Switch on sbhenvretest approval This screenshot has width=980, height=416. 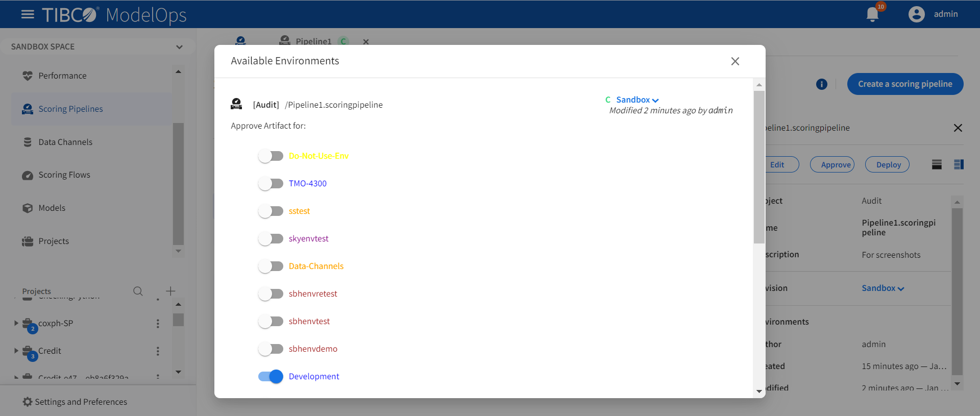pyautogui.click(x=271, y=294)
